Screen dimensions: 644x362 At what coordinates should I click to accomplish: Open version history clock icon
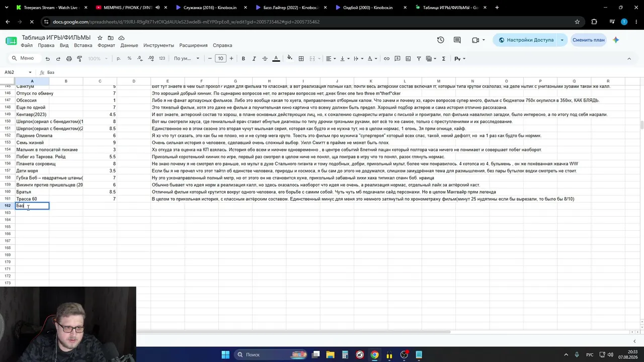coord(441,40)
